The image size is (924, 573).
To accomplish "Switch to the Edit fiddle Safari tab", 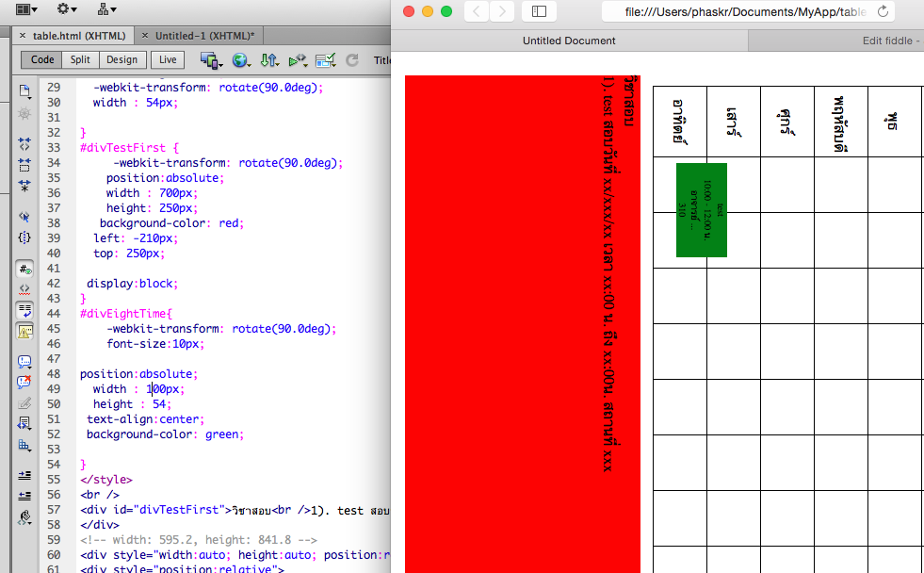I will pos(835,41).
